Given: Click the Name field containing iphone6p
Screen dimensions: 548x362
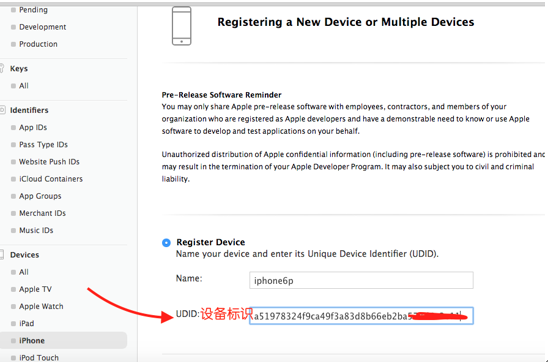Looking at the screenshot, I should click(361, 280).
